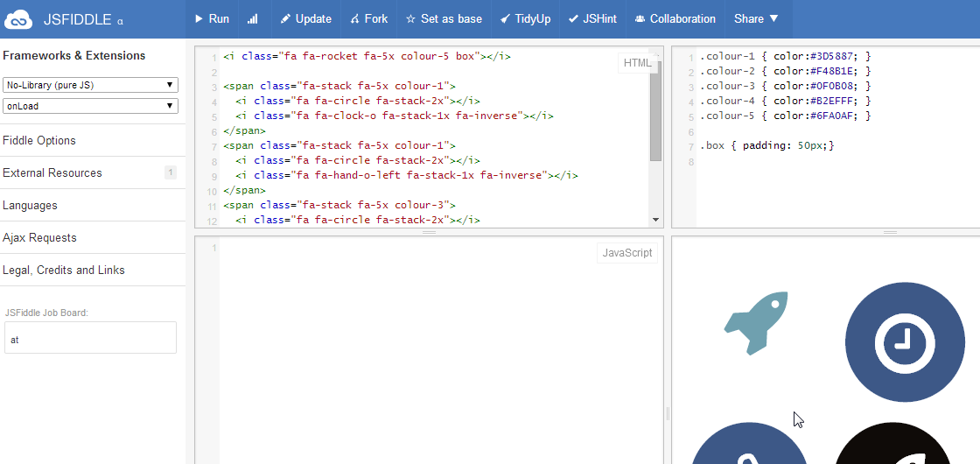Click Update in the top toolbar
Screen dimensions: 980x464
(x=305, y=18)
